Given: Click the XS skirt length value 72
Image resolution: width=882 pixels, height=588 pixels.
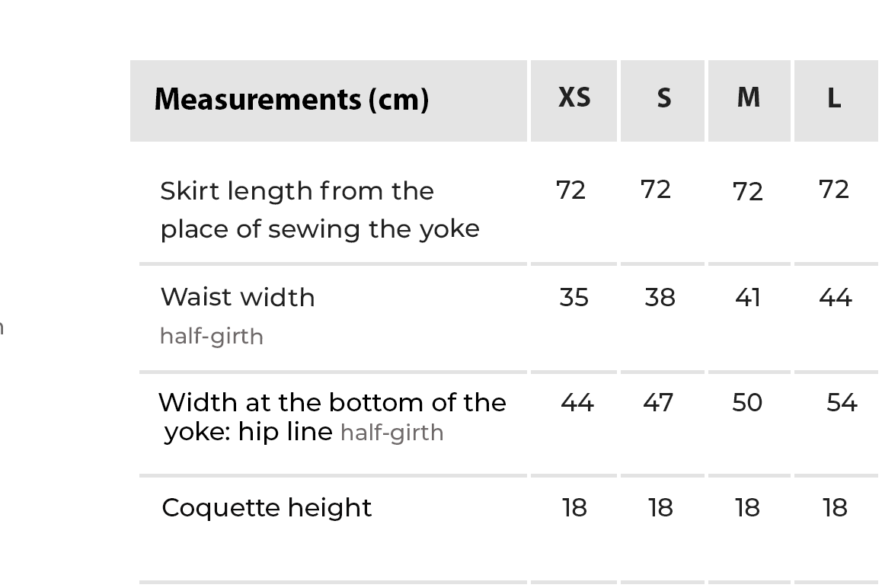Looking at the screenshot, I should tap(571, 190).
